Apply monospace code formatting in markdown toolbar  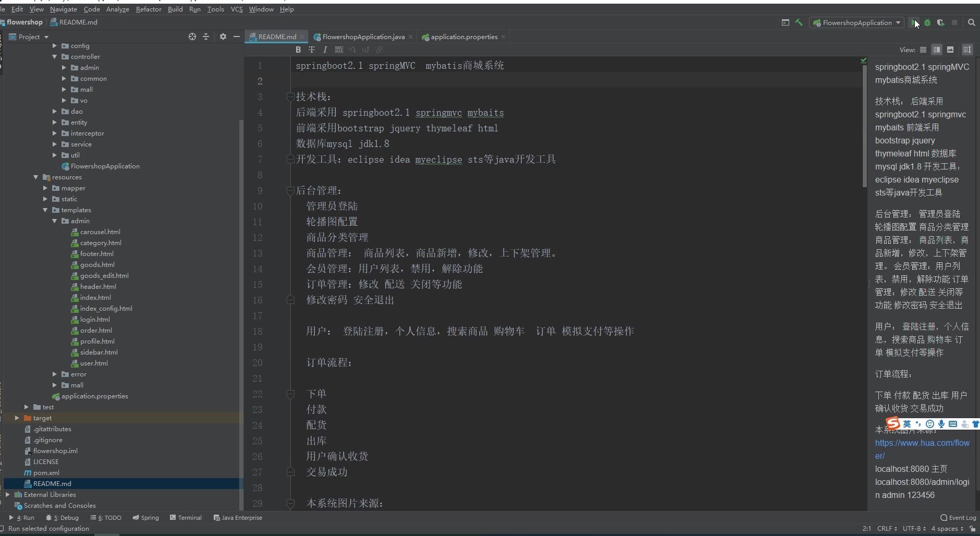(339, 50)
